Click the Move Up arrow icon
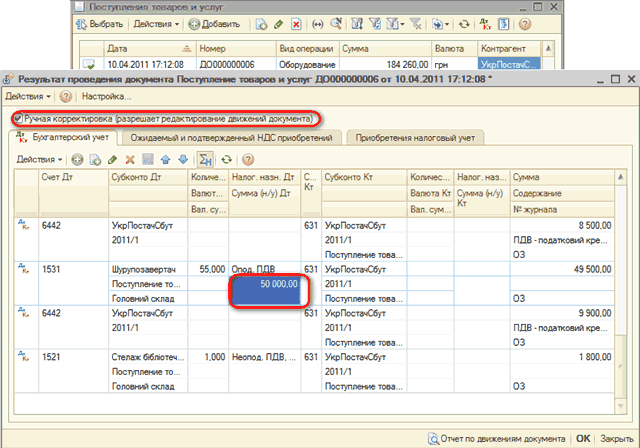 pyautogui.click(x=166, y=160)
